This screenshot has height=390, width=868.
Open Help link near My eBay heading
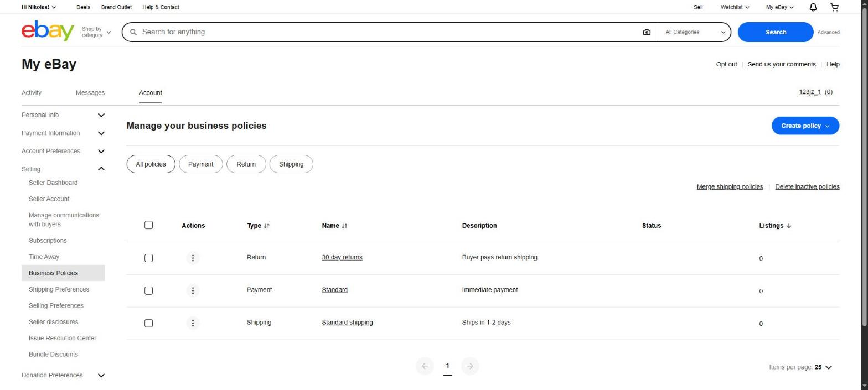[833, 64]
